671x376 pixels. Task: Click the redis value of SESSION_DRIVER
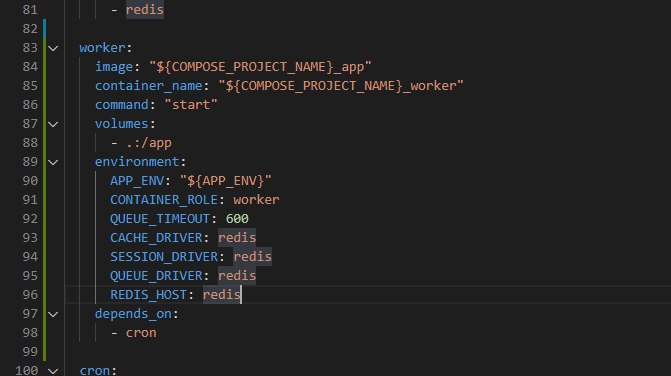(x=252, y=257)
